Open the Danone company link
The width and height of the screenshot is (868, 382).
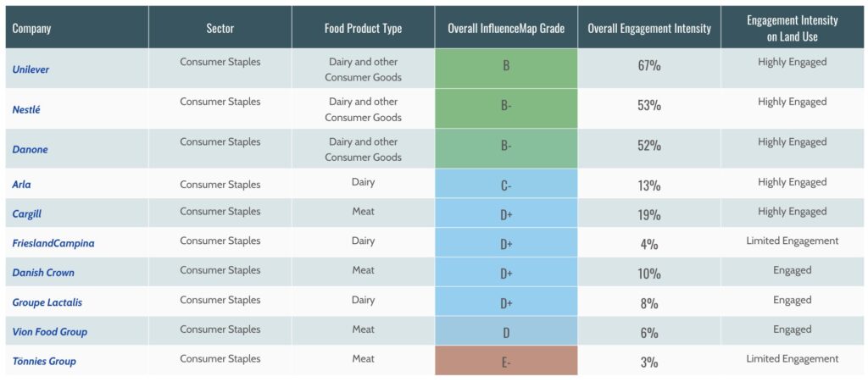click(30, 150)
